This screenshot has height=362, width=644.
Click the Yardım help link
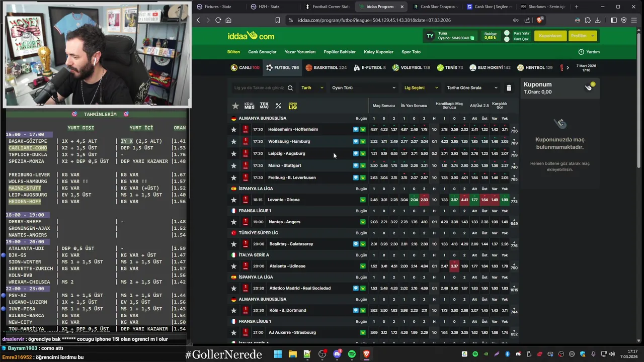point(589,52)
